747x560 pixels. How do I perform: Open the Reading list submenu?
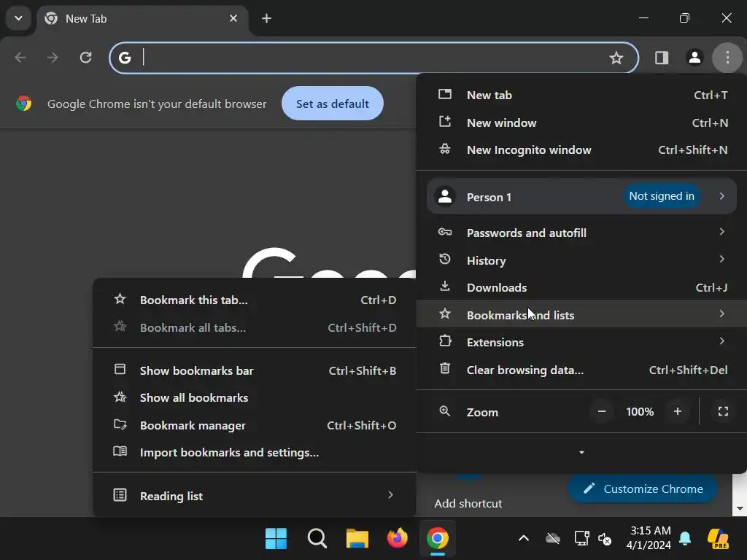(x=255, y=496)
